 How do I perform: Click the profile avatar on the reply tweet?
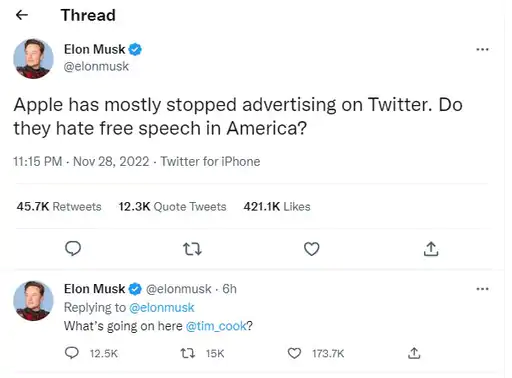(x=33, y=300)
